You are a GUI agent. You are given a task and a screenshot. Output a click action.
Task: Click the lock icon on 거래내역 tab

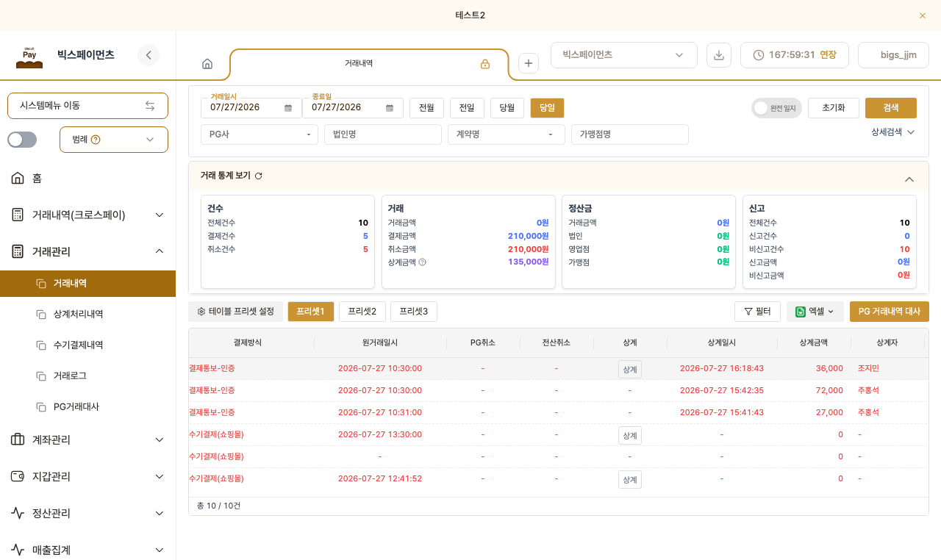coord(485,64)
